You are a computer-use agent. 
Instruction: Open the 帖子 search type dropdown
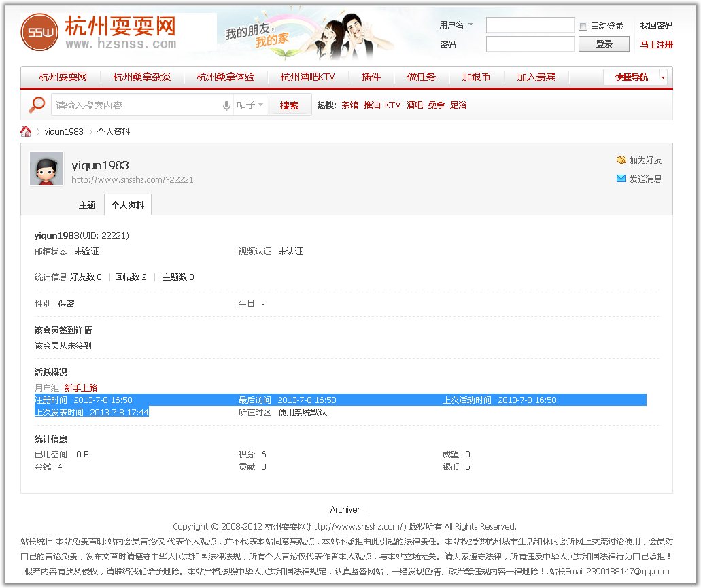point(250,105)
